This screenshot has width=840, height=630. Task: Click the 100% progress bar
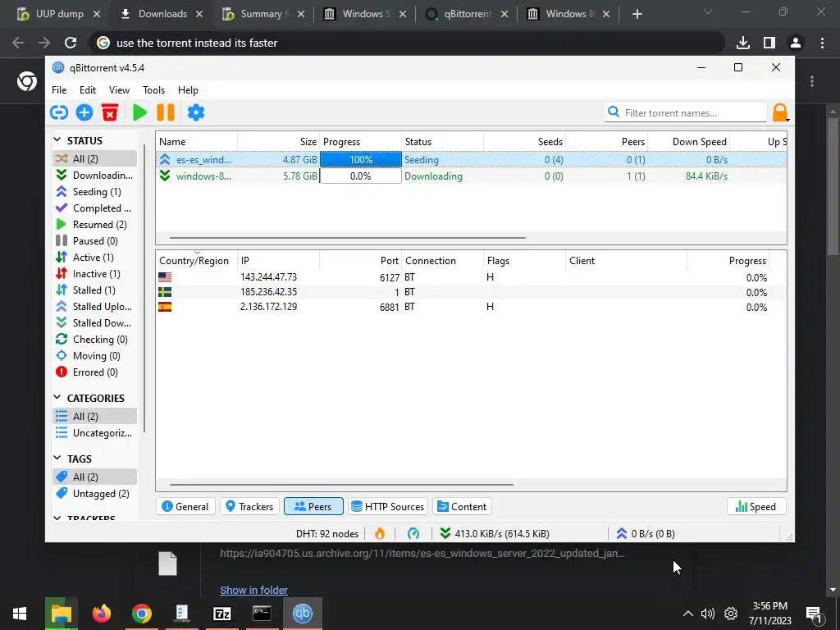click(x=361, y=160)
